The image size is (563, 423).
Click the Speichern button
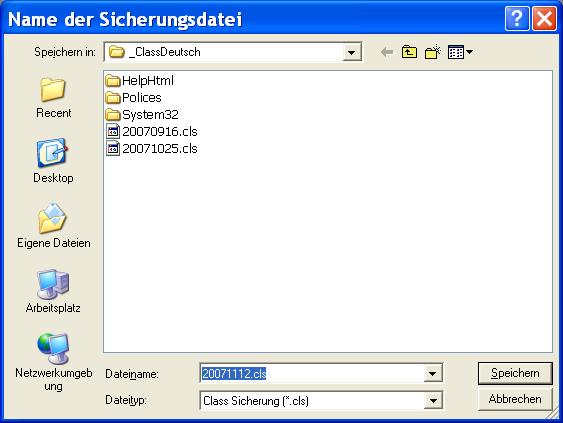pos(515,373)
